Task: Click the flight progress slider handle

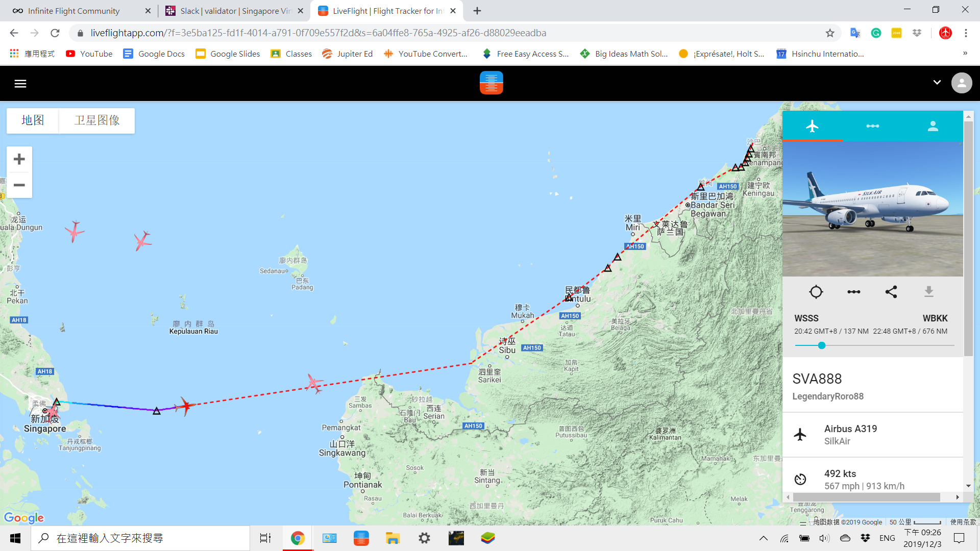Action: [821, 345]
